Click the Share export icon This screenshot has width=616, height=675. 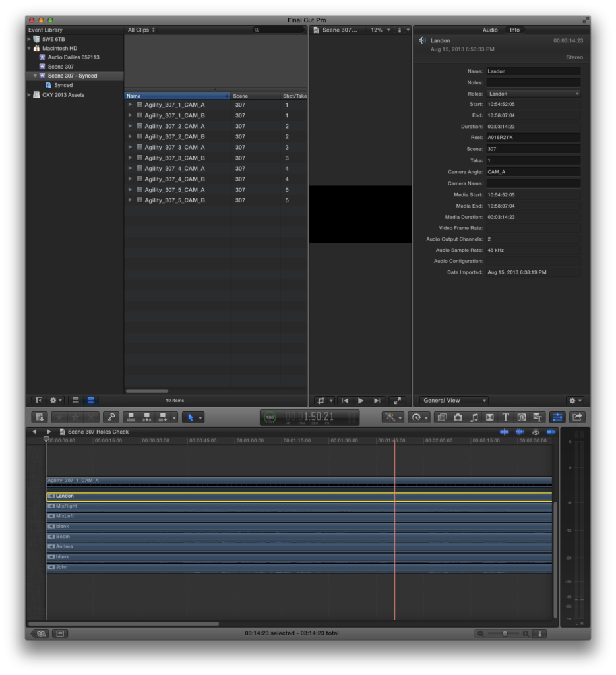point(577,417)
